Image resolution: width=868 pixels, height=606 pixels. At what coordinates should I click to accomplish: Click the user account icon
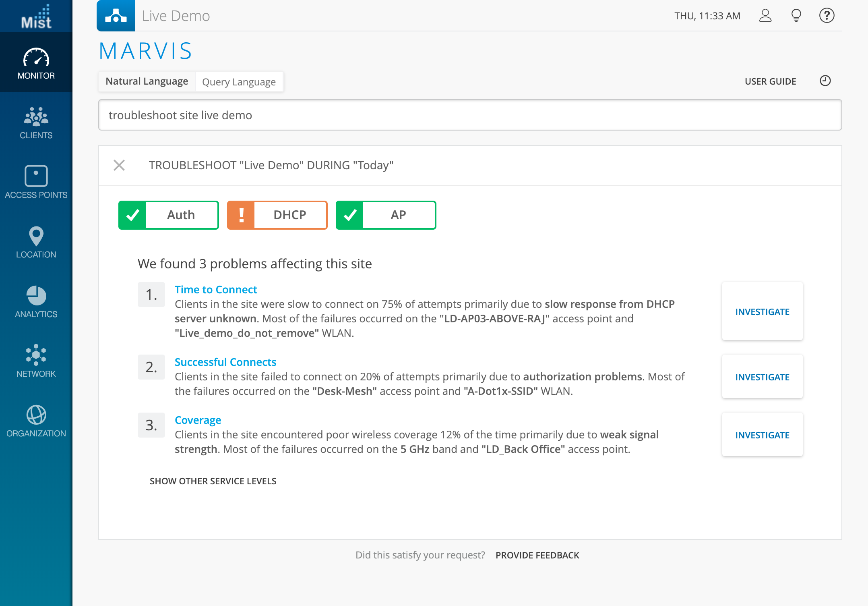click(765, 16)
